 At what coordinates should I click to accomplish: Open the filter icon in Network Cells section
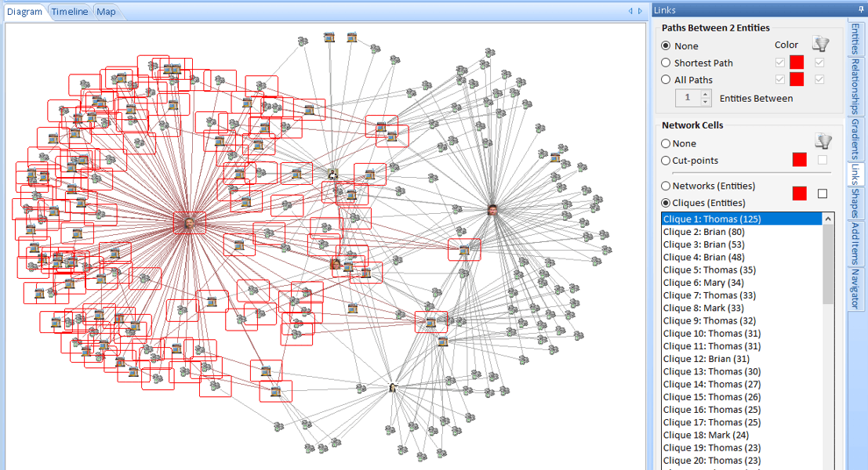coord(823,142)
